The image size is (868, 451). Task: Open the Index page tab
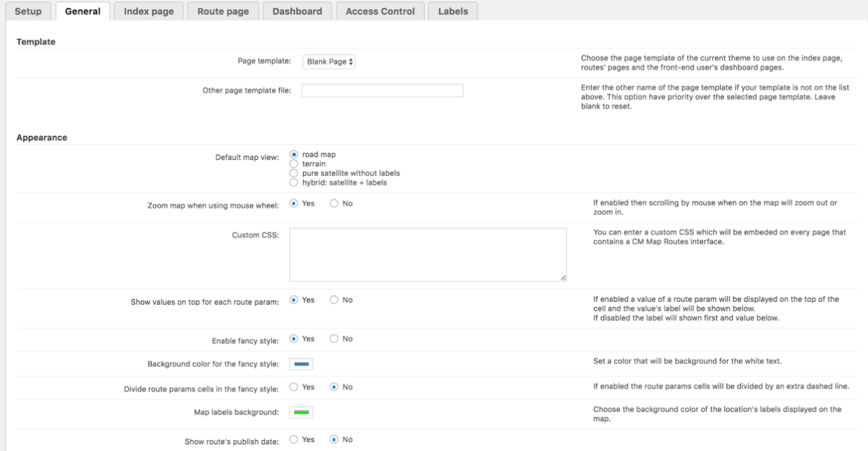tap(148, 11)
